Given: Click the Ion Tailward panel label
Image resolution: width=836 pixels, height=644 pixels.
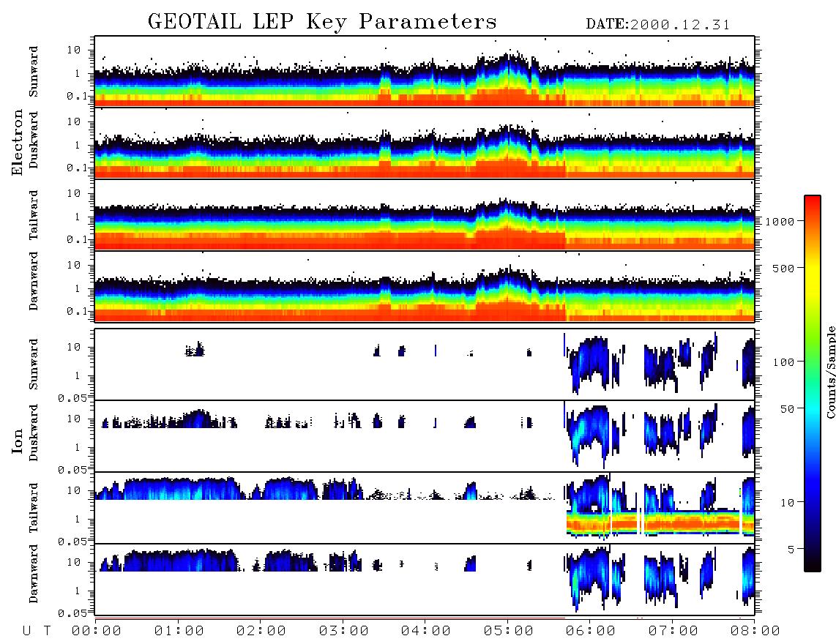Looking at the screenshot, I should point(34,508).
